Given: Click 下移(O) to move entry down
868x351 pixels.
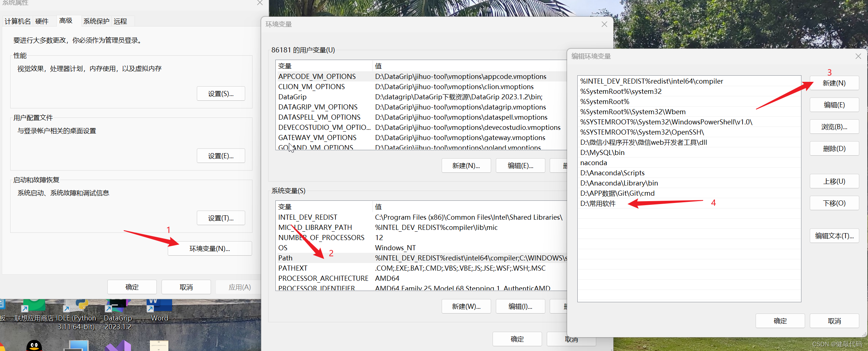Looking at the screenshot, I should 834,203.
